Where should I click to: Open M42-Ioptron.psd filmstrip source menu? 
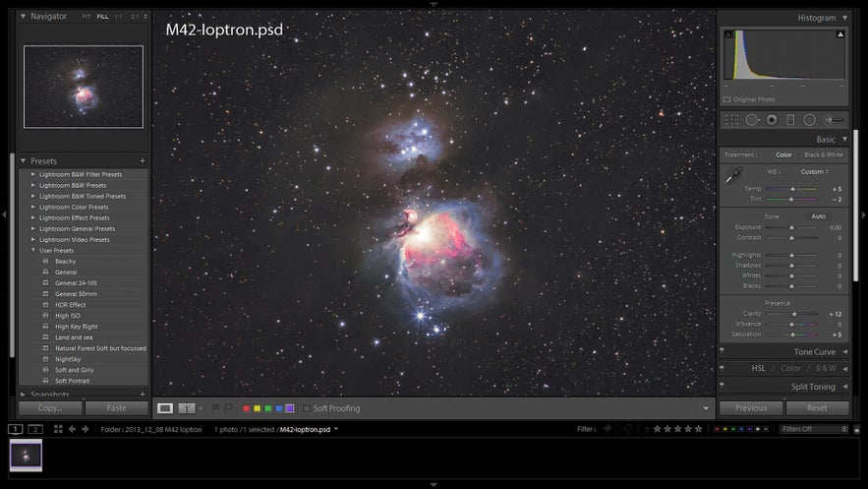[336, 429]
